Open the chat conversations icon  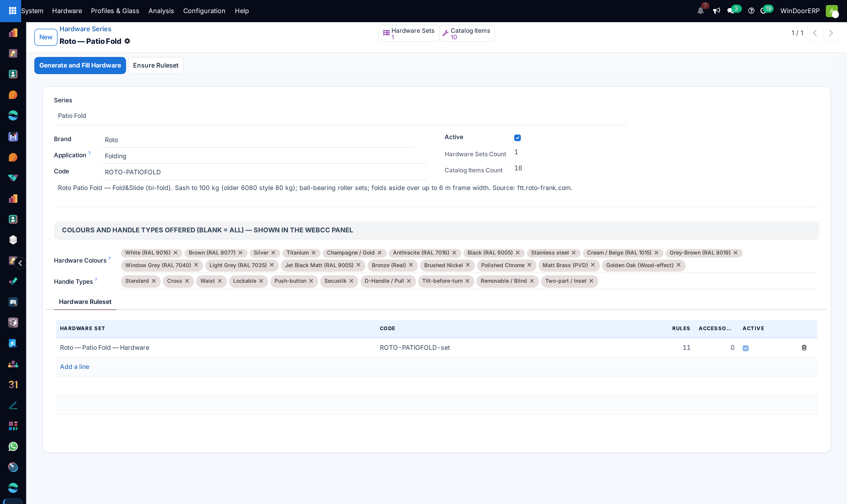[x=731, y=11]
